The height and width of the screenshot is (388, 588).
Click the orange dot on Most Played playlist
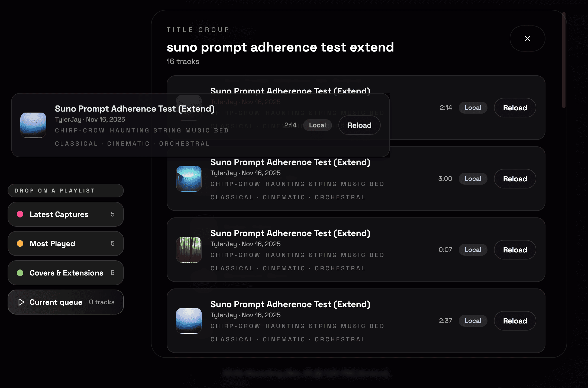[20, 243]
